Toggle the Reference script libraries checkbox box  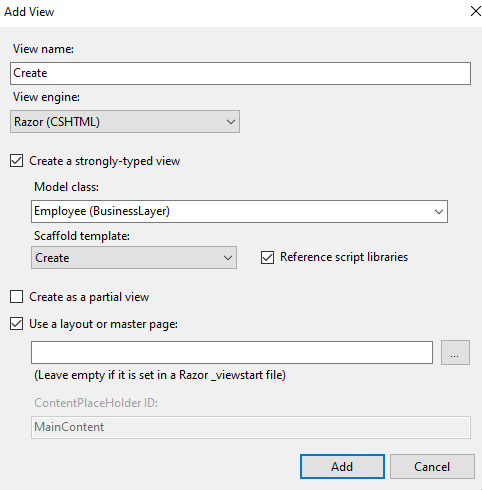pyautogui.click(x=267, y=257)
